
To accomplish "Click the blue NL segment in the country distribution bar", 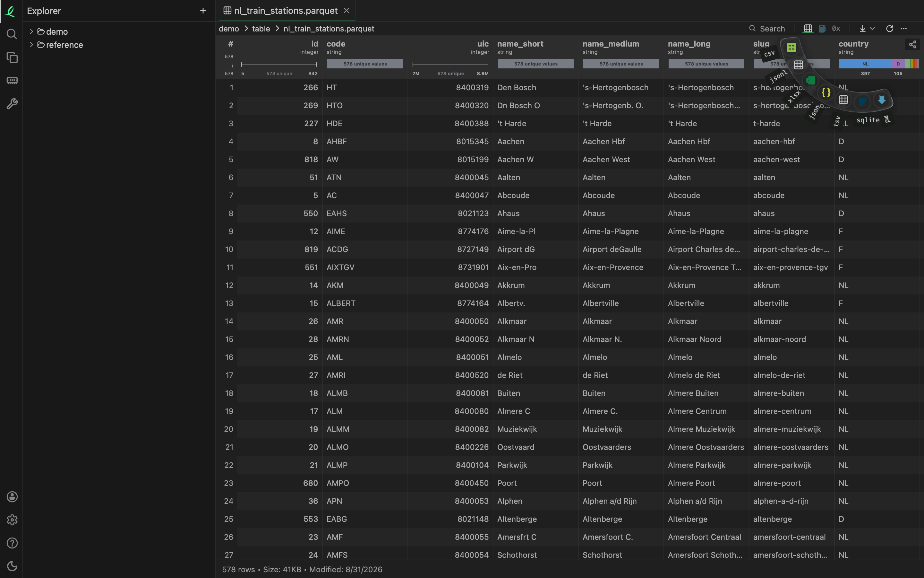I will (865, 64).
